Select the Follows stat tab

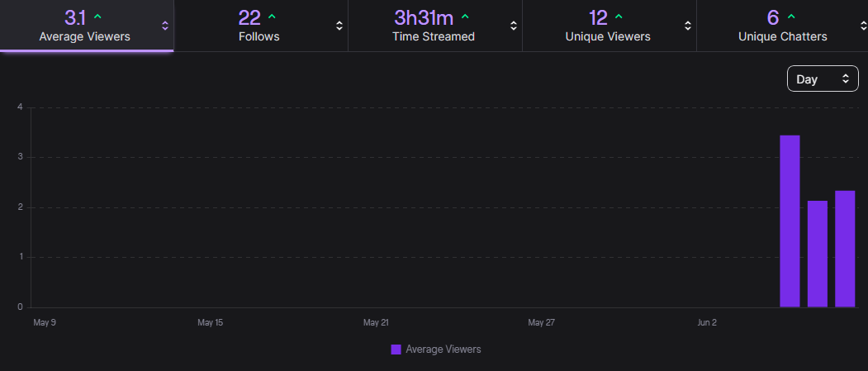(261, 26)
